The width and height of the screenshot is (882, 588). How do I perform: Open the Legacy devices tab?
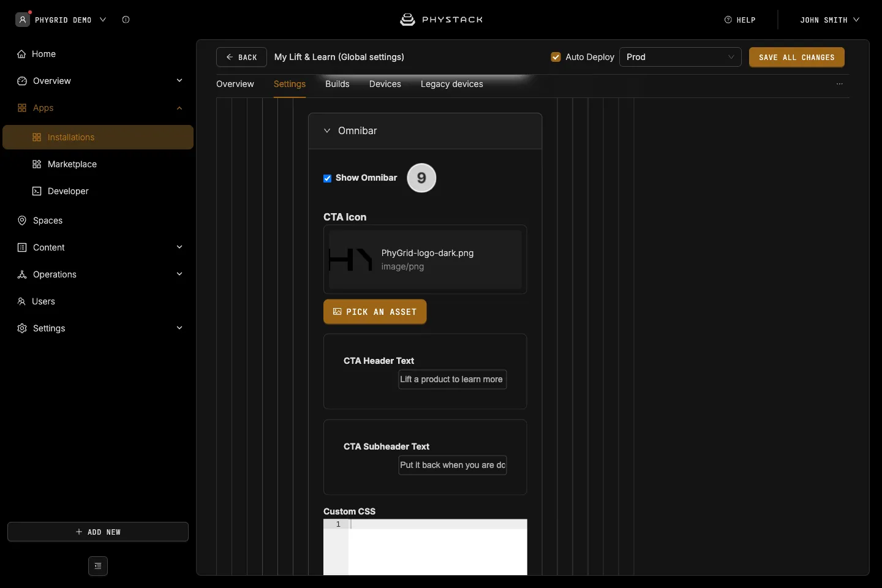452,84
